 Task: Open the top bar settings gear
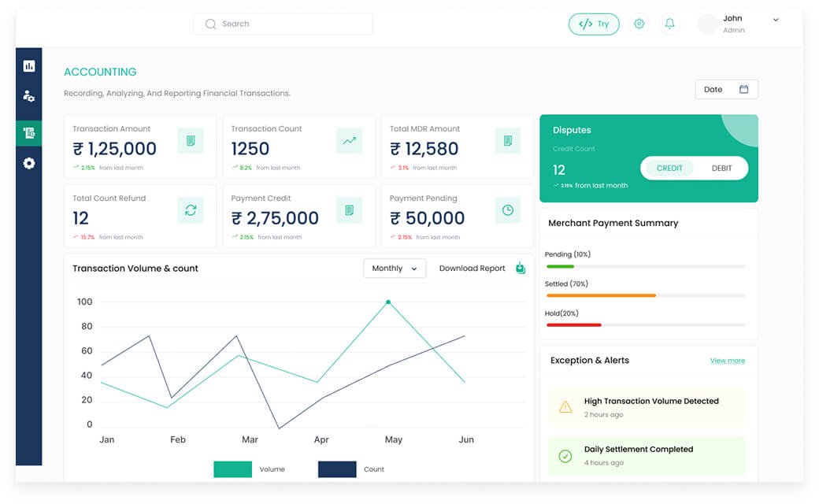639,24
